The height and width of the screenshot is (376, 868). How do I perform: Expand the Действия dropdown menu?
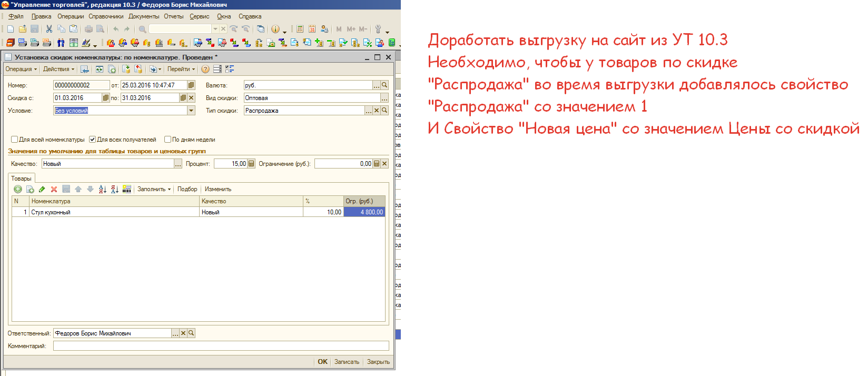(58, 69)
